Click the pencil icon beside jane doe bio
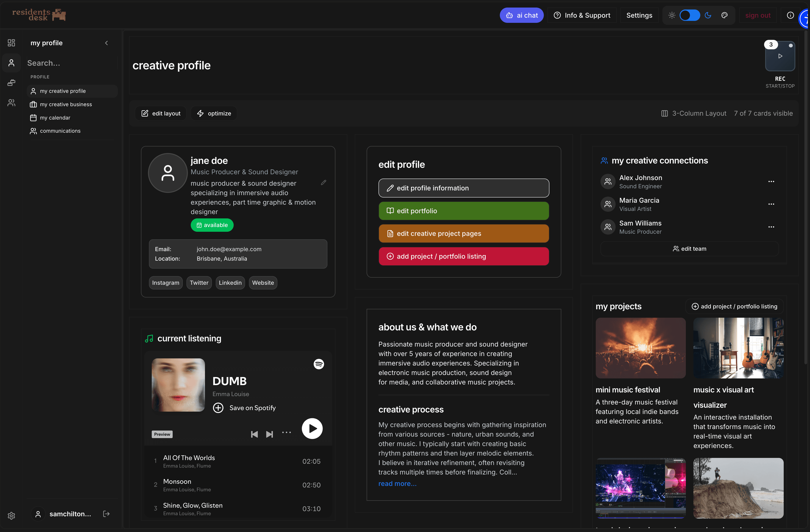This screenshot has width=810, height=532. pos(323,183)
